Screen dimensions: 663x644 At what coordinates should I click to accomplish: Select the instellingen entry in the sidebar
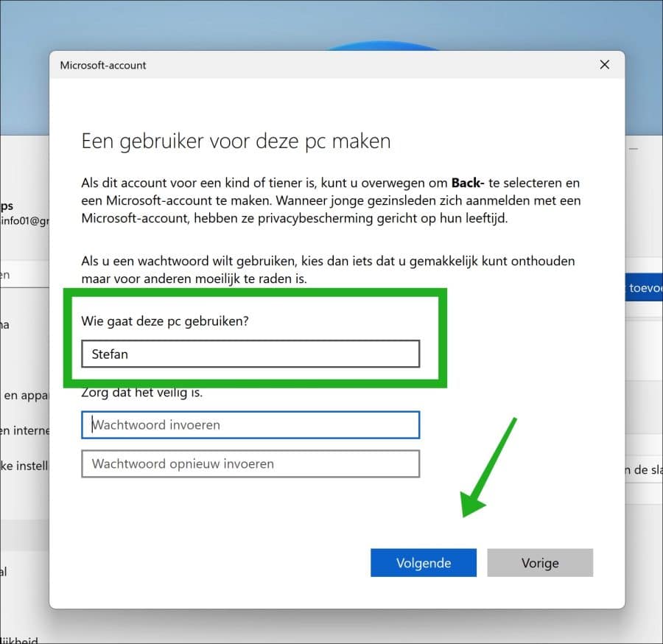27,465
